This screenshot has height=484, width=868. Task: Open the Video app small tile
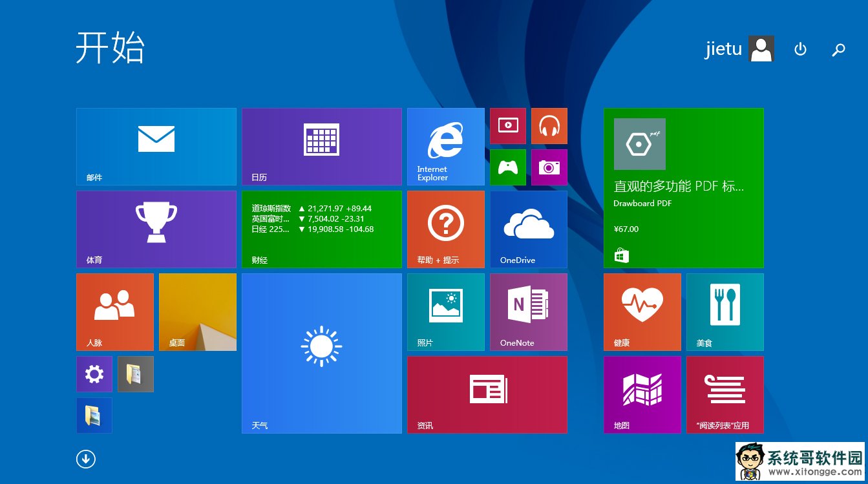coord(507,126)
